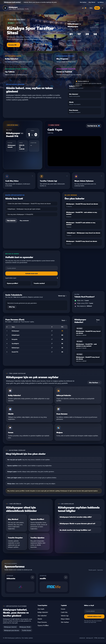The height and width of the screenshot is (644, 106).
Task: Click the green checkmark icon beside Doğru skor
Action: tap(75, 301)
